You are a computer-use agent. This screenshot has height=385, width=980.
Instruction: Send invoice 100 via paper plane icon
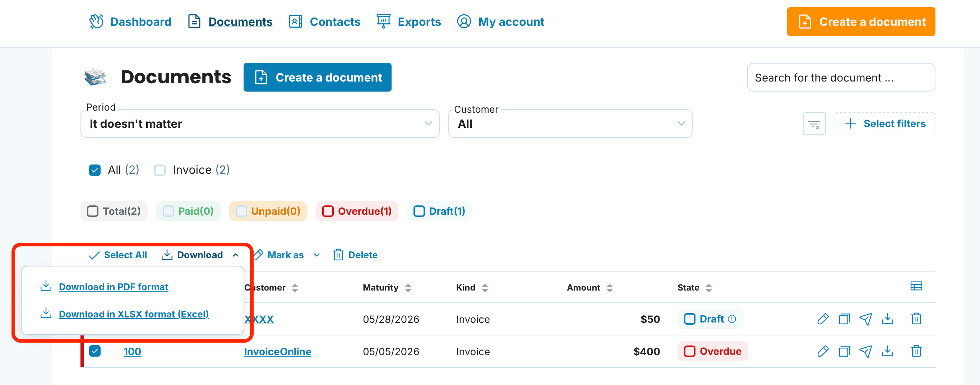[865, 351]
